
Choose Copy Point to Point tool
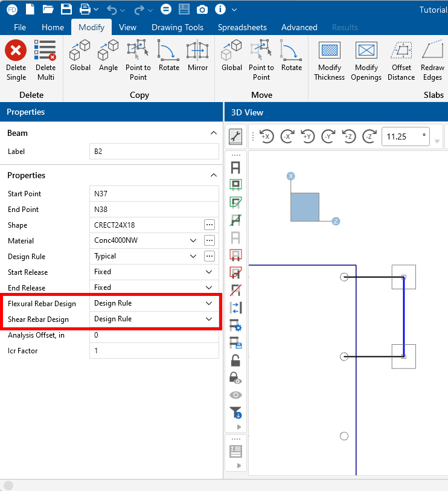[x=138, y=60]
